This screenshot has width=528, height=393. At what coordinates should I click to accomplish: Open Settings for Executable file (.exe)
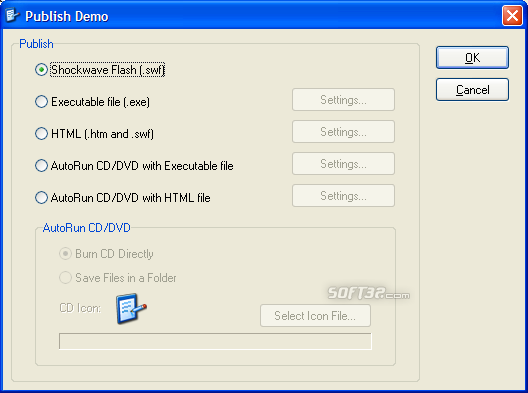click(343, 100)
